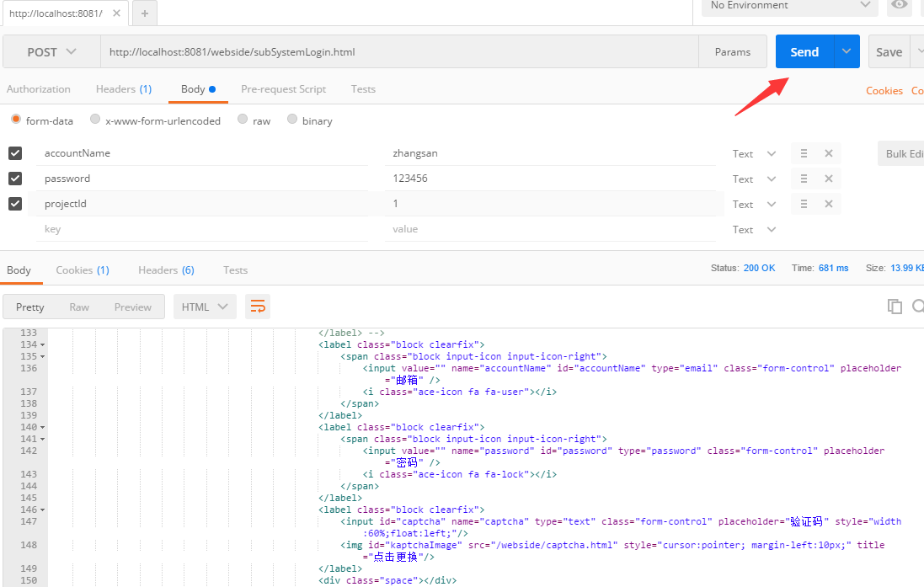Click the projectId value field containing 1
The height and width of the screenshot is (587, 924).
[550, 204]
